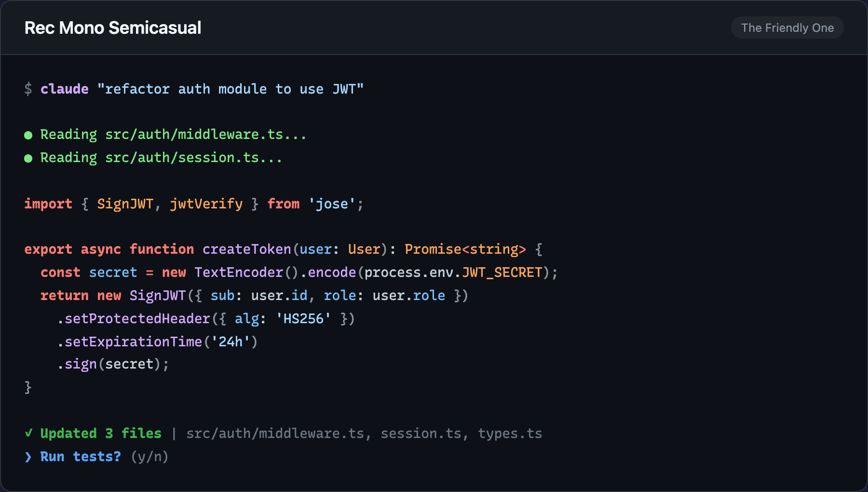Click the 'jose' module string
868x492 pixels.
point(332,204)
